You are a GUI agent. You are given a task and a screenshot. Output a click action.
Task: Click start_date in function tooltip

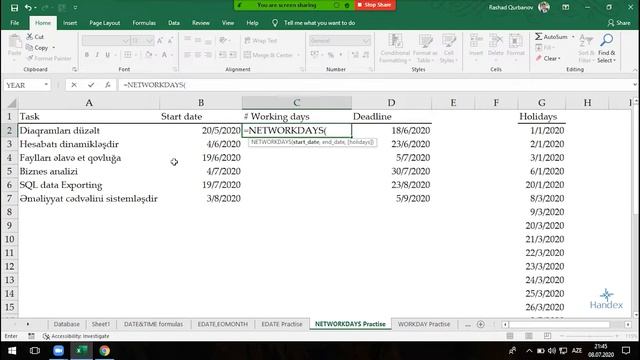tap(306, 142)
